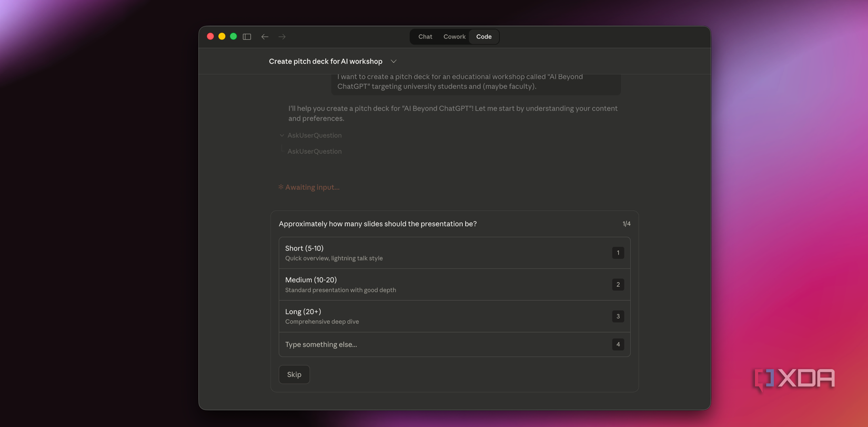Choose the Medium (10-20) option
This screenshot has height=427, width=868.
(x=455, y=284)
